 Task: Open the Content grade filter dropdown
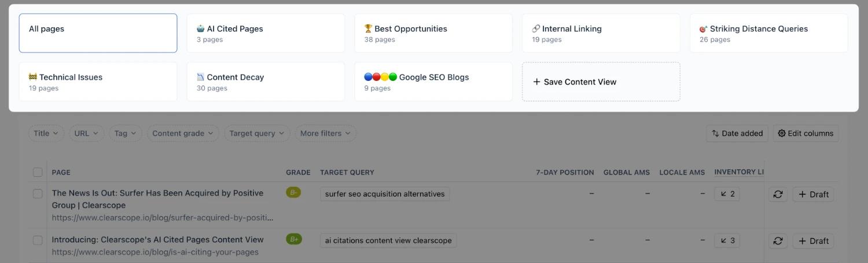tap(183, 134)
